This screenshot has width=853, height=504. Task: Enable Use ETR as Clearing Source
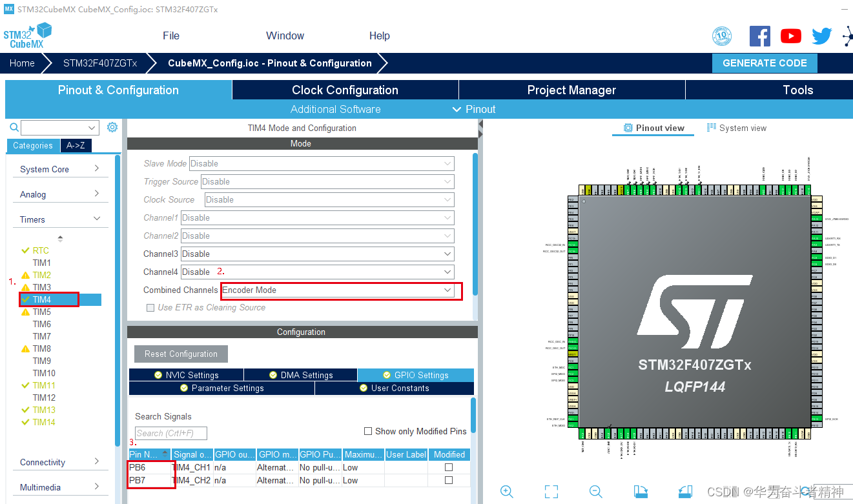click(150, 307)
